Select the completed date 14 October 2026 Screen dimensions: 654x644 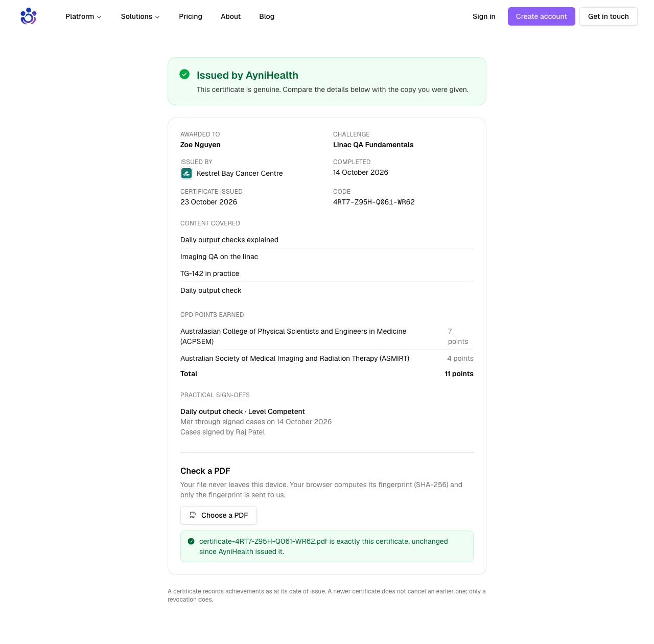361,172
